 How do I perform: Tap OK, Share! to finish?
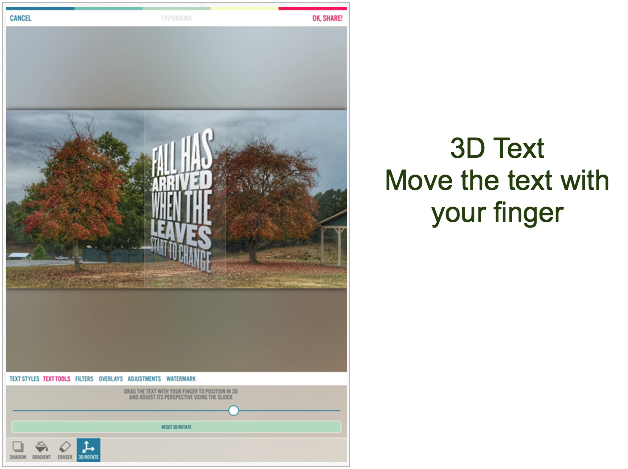tap(327, 18)
